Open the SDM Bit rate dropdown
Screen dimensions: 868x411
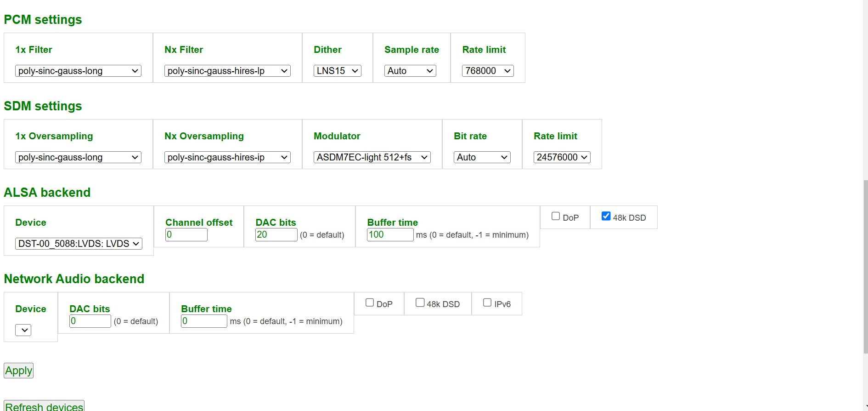coord(482,157)
